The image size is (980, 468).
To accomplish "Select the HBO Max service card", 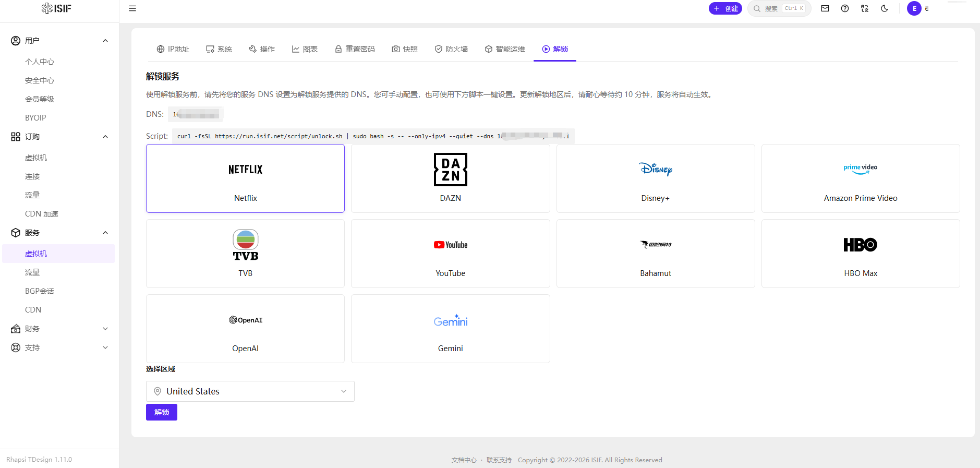I will (861, 254).
